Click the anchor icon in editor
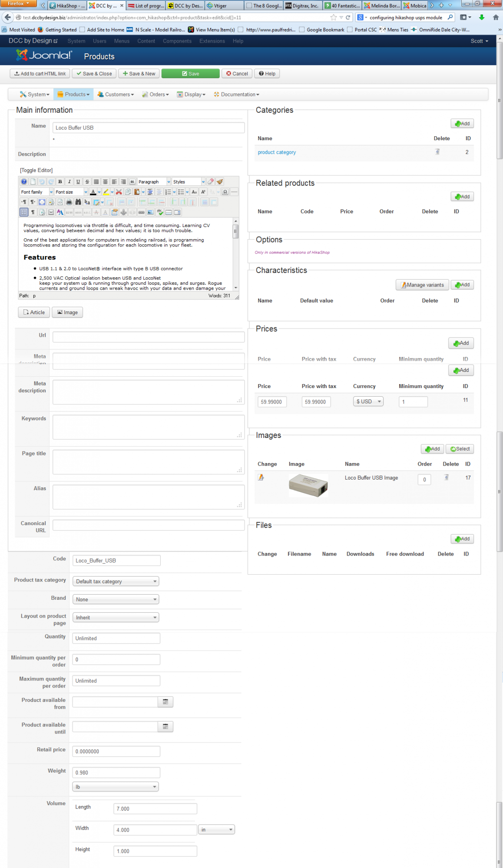The width and height of the screenshot is (503, 868). [x=123, y=212]
